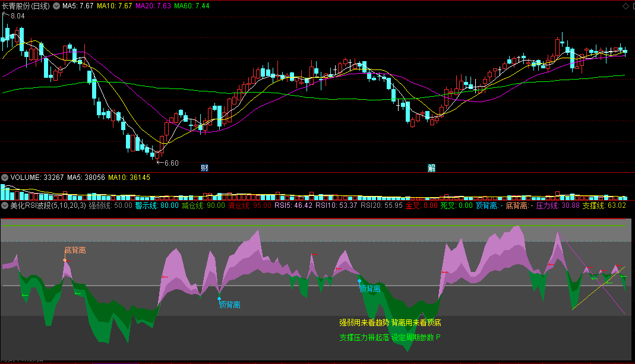
Task: Click the first 顶背离 marker near left trough
Action: (x=230, y=305)
